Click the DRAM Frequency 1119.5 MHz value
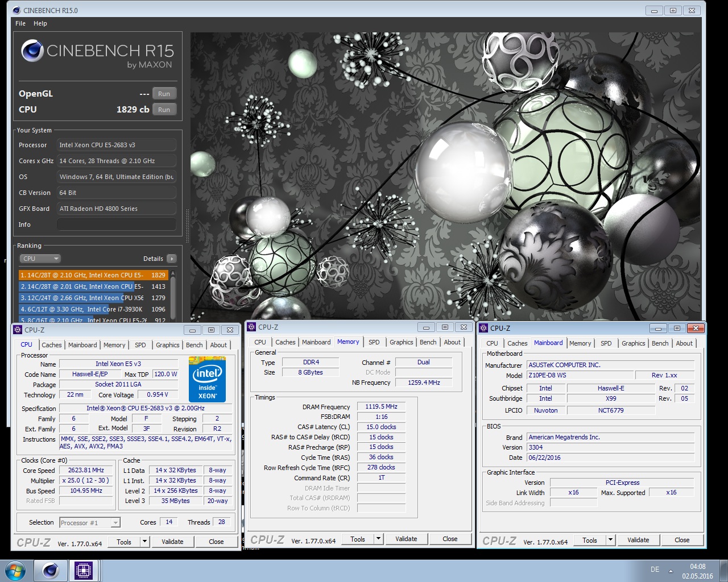This screenshot has height=582, width=728. (381, 407)
